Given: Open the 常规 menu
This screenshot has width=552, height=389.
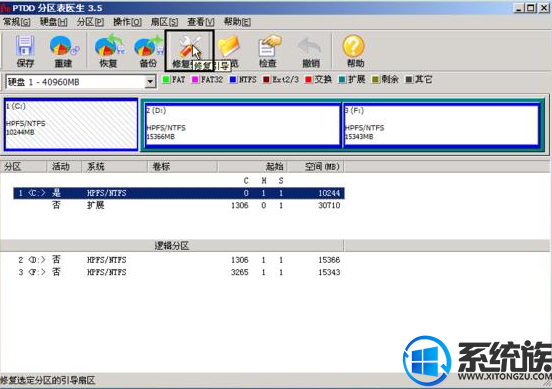Looking at the screenshot, I should tap(16, 22).
